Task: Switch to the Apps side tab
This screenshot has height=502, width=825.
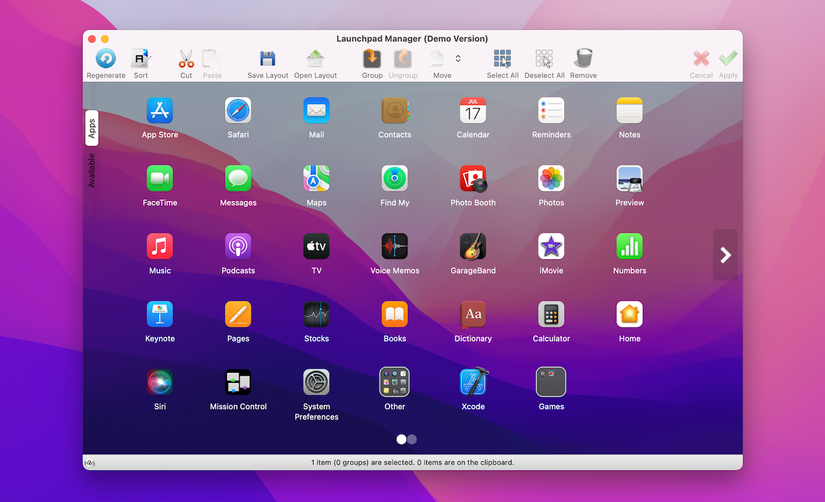Action: [92, 128]
